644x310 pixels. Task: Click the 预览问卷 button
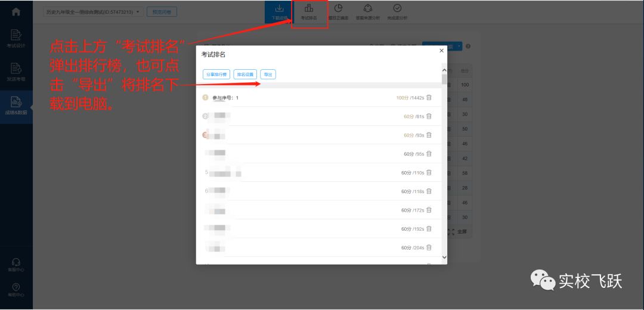(x=162, y=12)
